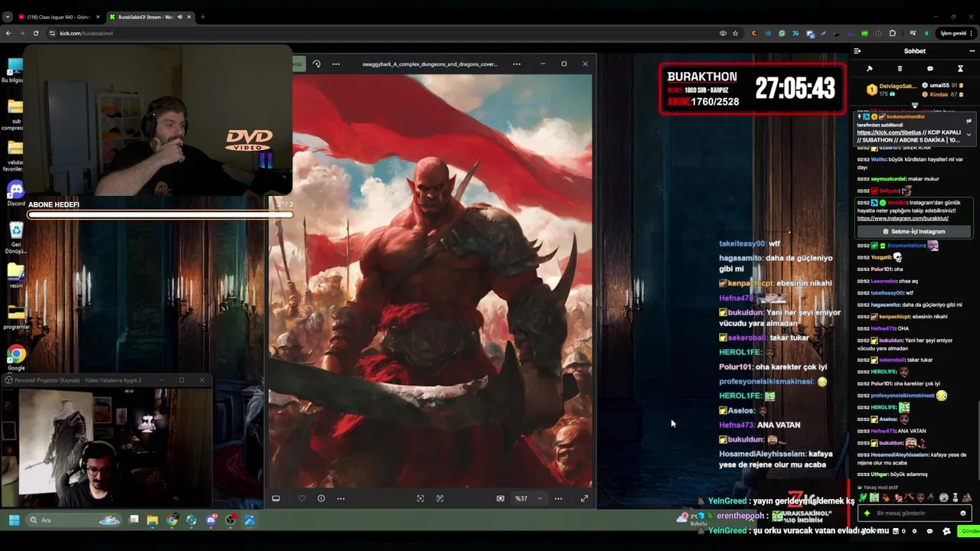Click the Kindak leaderboard entry

[943, 94]
